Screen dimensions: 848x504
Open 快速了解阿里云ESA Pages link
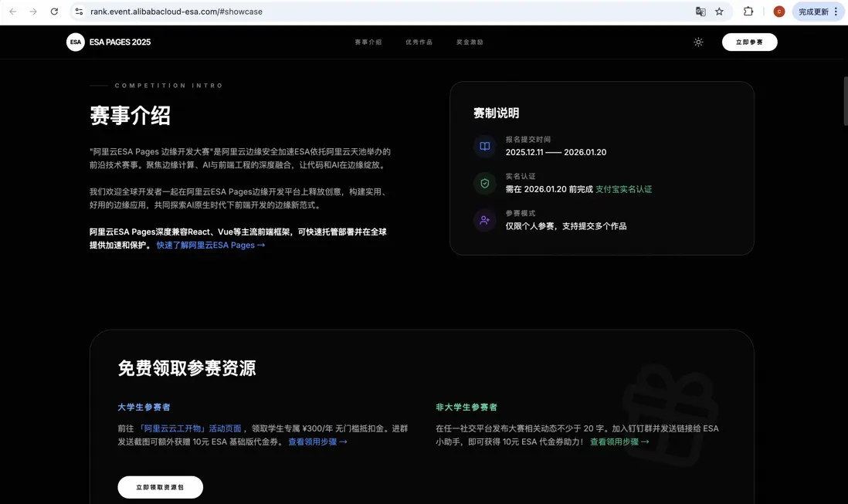[211, 245]
